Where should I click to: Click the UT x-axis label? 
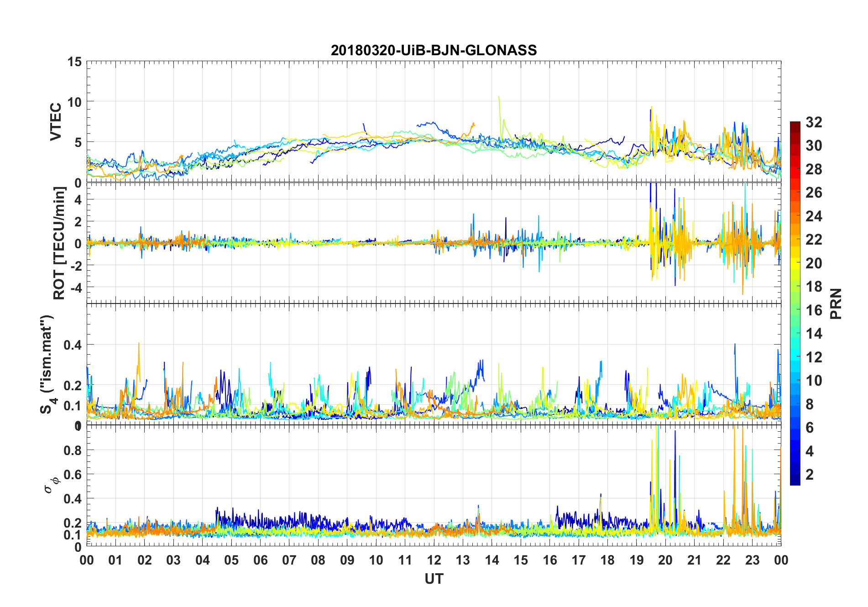[434, 579]
